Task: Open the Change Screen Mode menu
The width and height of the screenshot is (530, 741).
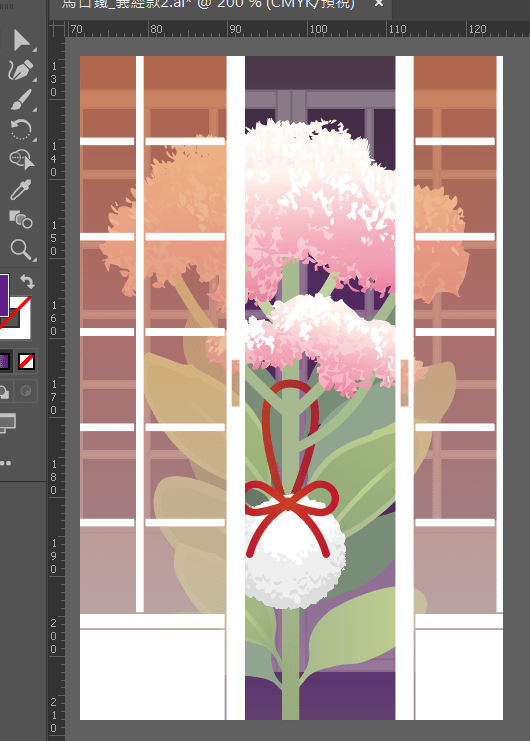Action: (8, 423)
